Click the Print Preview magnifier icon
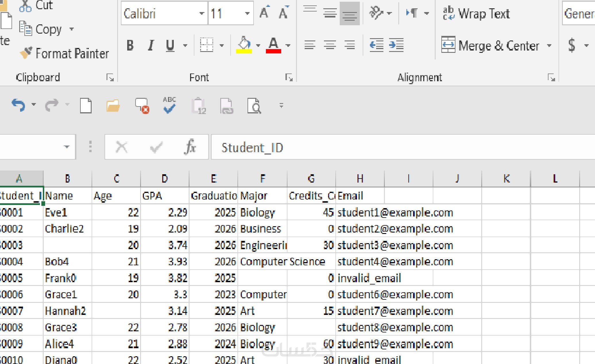This screenshot has height=364, width=595. pyautogui.click(x=254, y=106)
